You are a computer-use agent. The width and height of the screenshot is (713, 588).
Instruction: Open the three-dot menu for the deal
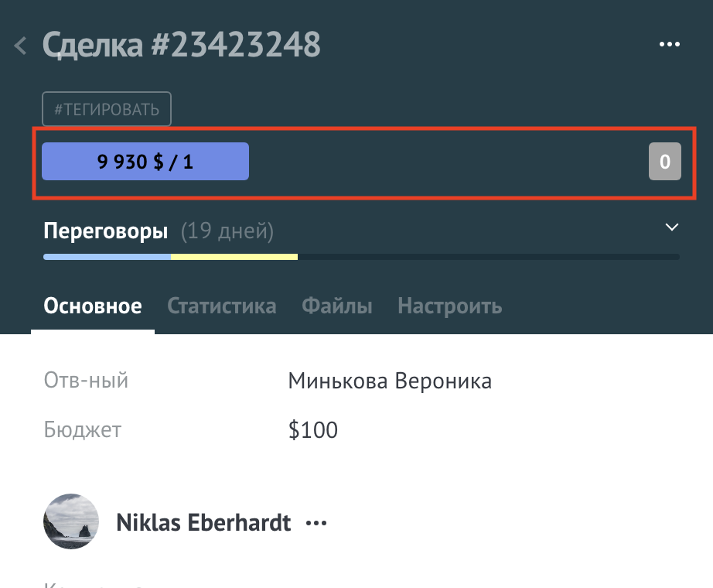click(668, 45)
